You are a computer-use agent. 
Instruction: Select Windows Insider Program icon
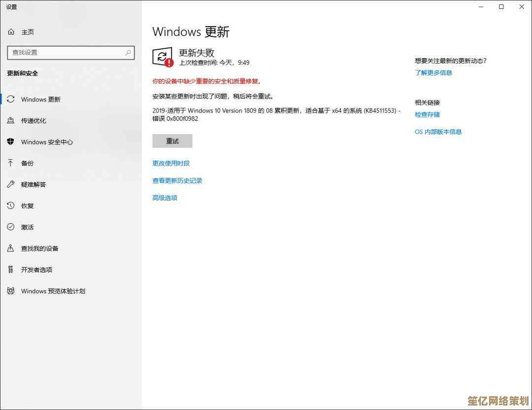click(11, 291)
